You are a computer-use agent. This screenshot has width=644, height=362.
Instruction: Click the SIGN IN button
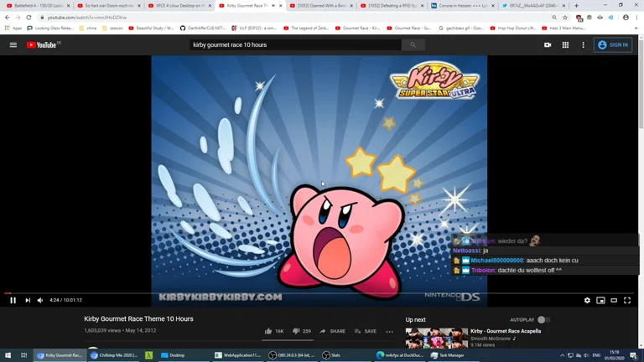click(613, 44)
